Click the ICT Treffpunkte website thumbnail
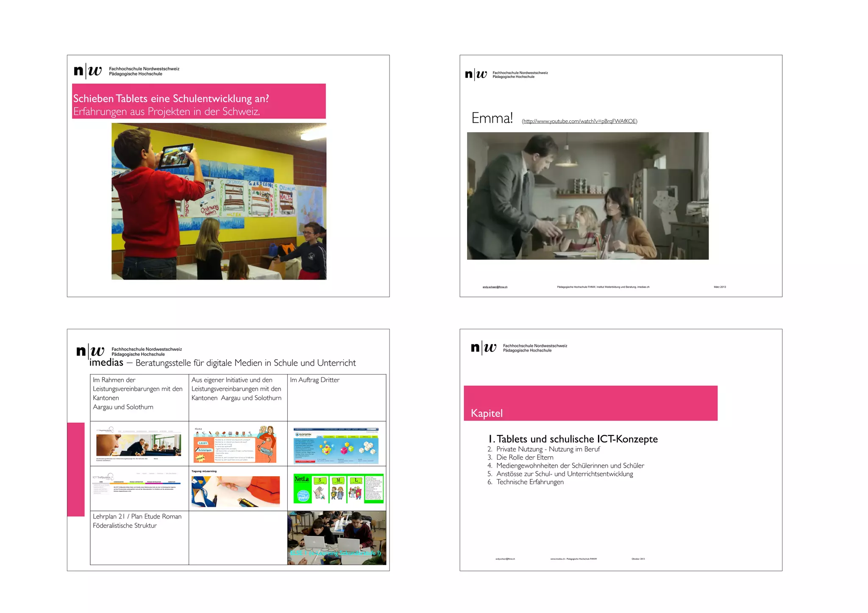The image size is (868, 613). 136,484
